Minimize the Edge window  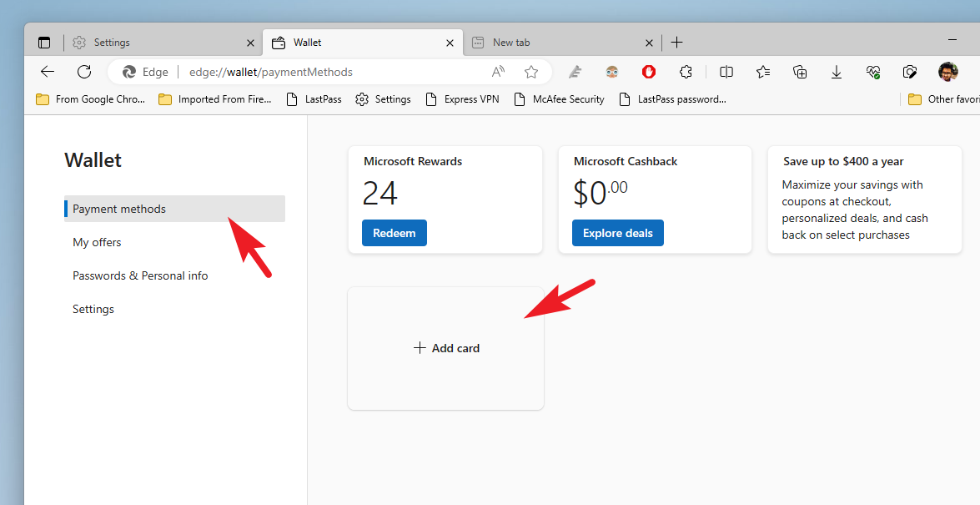[952, 40]
